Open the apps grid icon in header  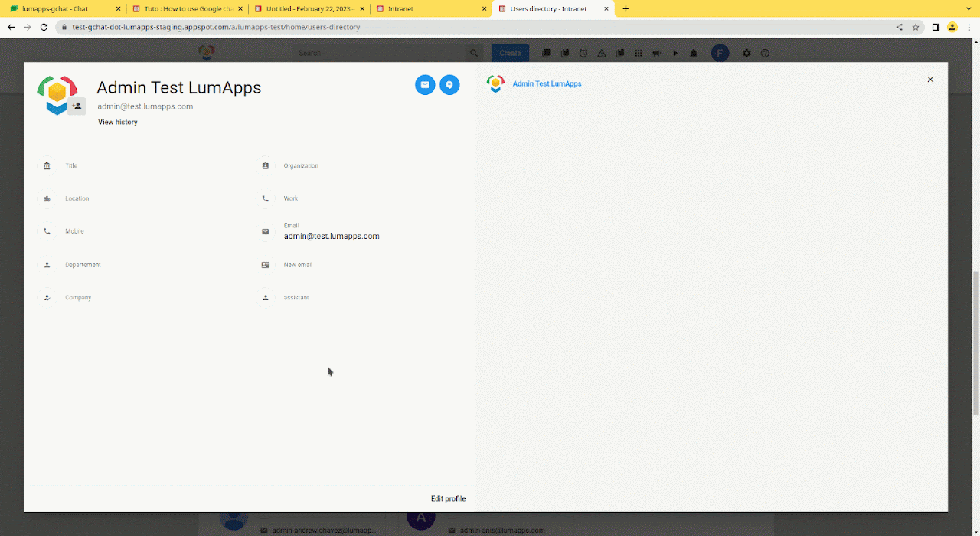639,53
